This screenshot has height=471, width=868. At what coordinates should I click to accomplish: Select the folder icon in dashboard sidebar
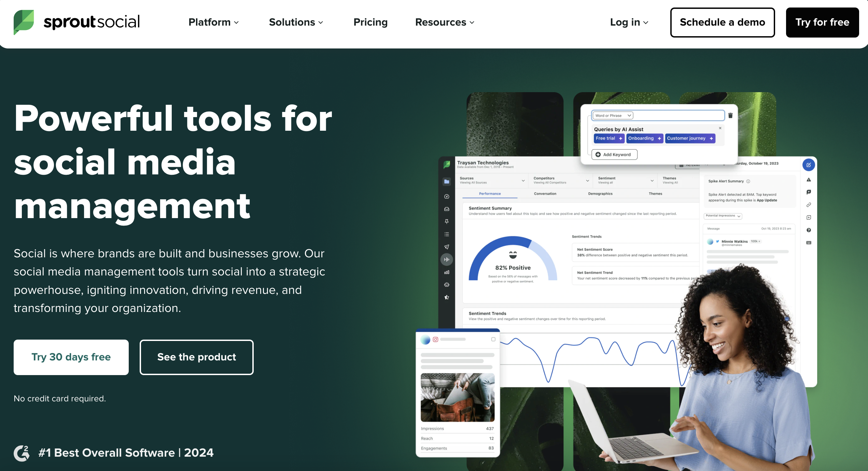click(x=447, y=182)
